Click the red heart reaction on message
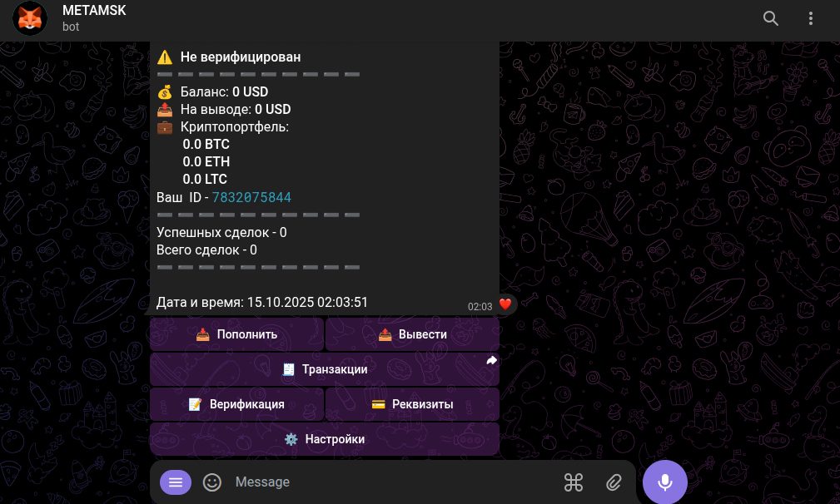 coord(505,304)
